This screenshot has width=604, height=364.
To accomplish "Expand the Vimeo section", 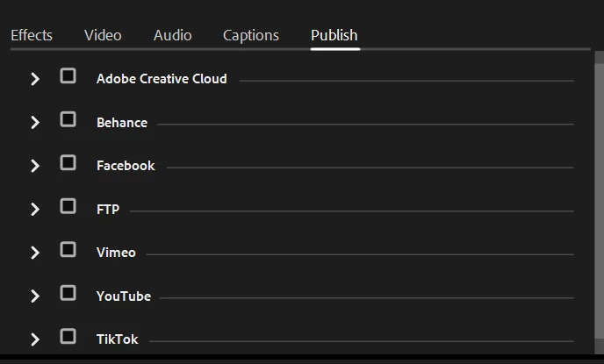I will click(x=35, y=253).
